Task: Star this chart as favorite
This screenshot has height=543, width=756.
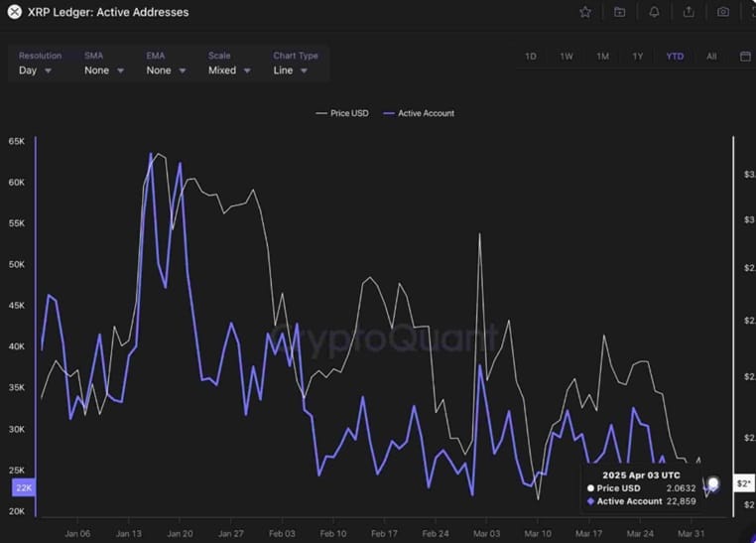Action: coord(585,12)
